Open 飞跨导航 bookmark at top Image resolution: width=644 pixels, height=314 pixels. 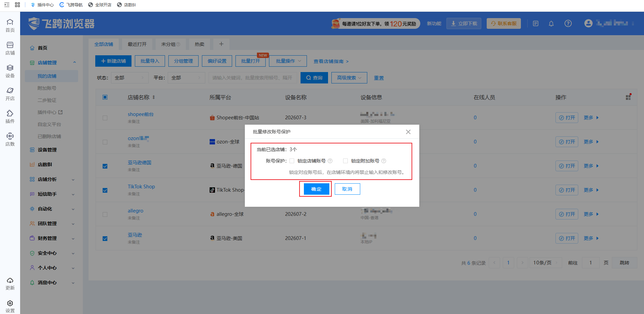tap(71, 5)
